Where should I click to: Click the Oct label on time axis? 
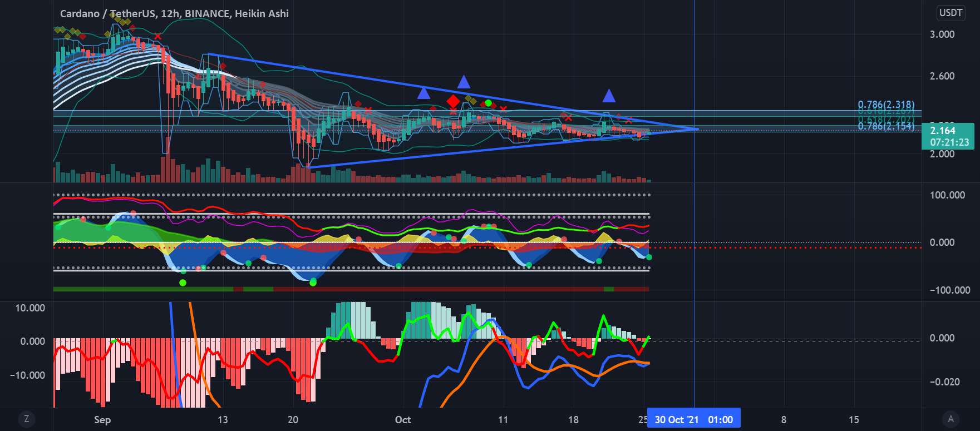click(x=403, y=419)
